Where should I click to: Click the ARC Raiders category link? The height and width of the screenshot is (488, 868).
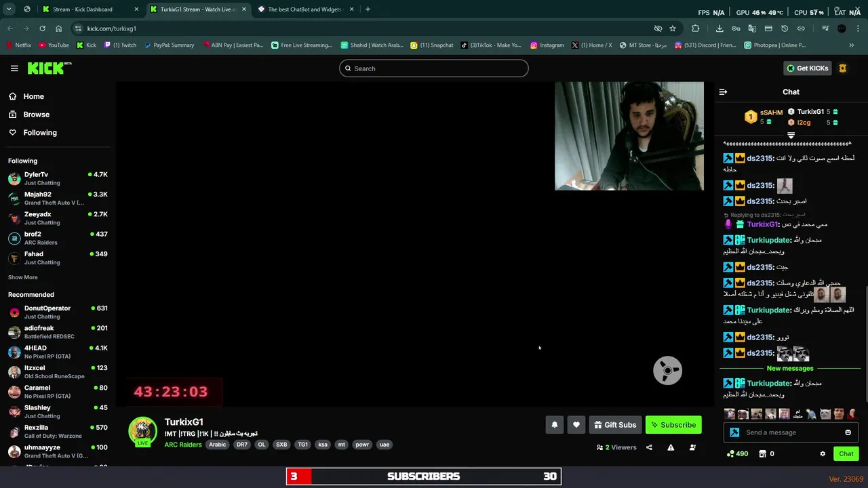click(x=182, y=445)
